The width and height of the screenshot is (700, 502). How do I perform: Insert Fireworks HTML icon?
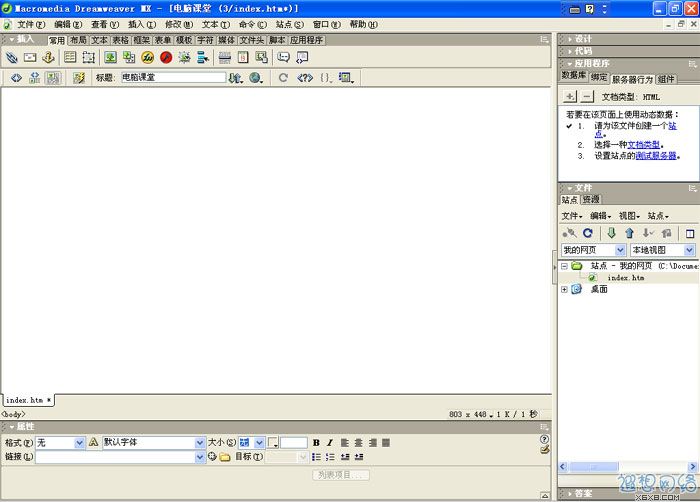coord(147,57)
